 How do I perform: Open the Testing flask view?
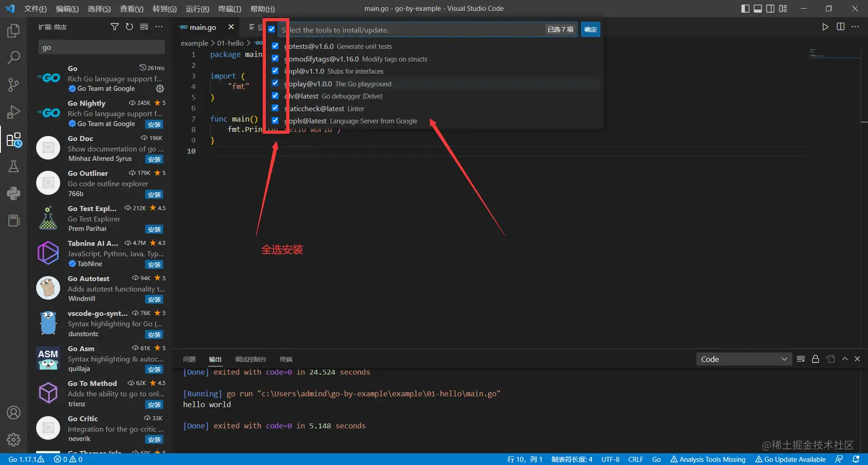(x=13, y=166)
